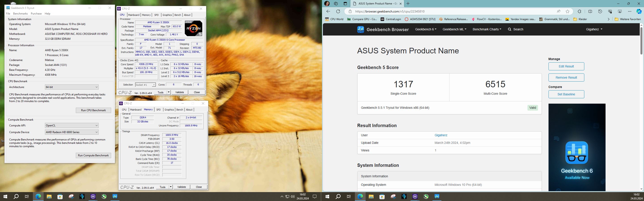
Task: Open Tools dropdown arrow in upper CPU-Z
Action: coord(169,92)
